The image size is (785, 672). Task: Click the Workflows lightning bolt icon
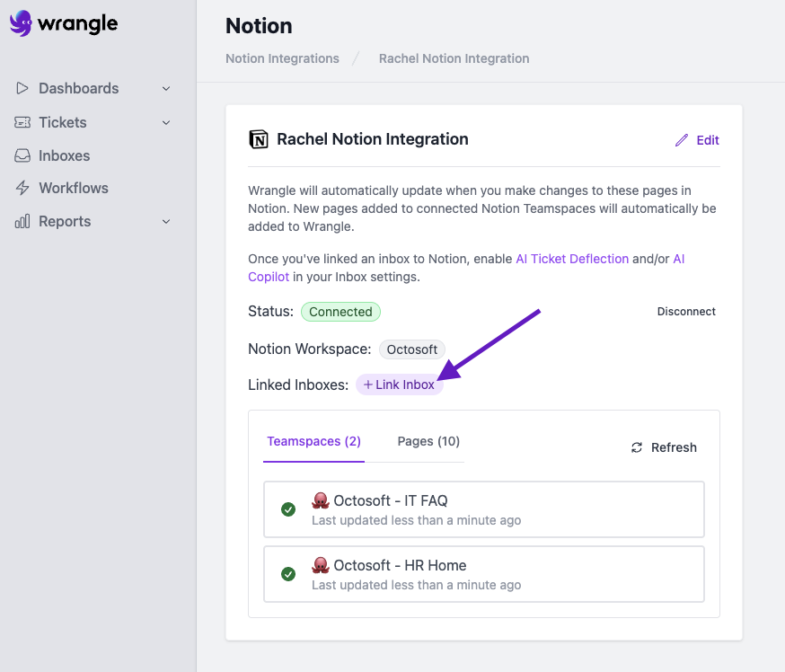click(22, 189)
